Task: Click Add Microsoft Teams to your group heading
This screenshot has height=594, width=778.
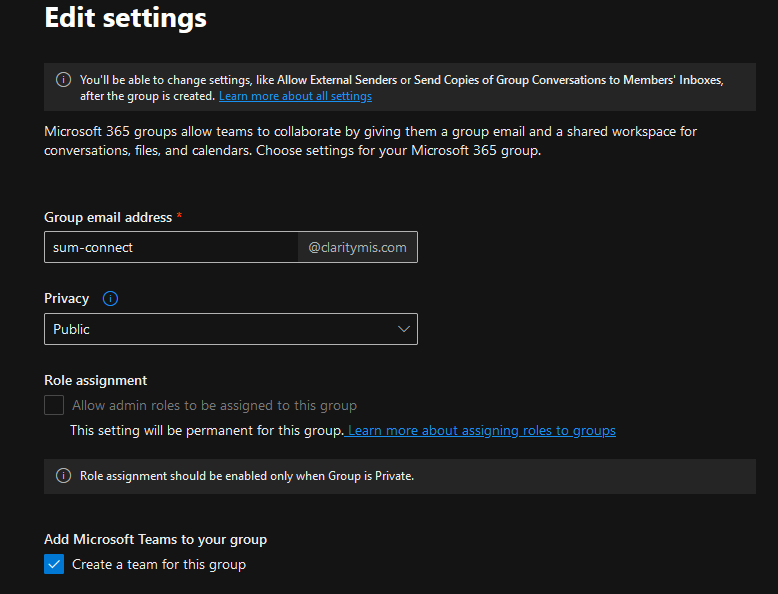Action: point(156,539)
